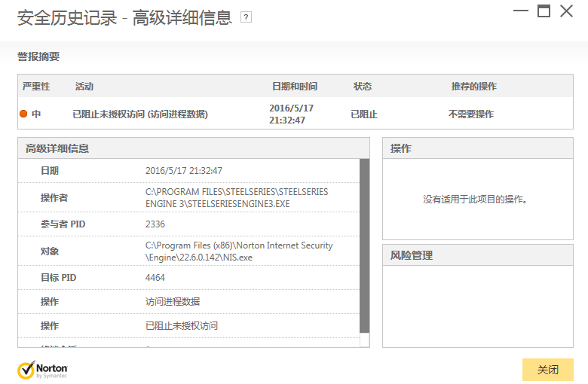
Task: Click the 操作 panel header on the right
Action: tap(478, 148)
